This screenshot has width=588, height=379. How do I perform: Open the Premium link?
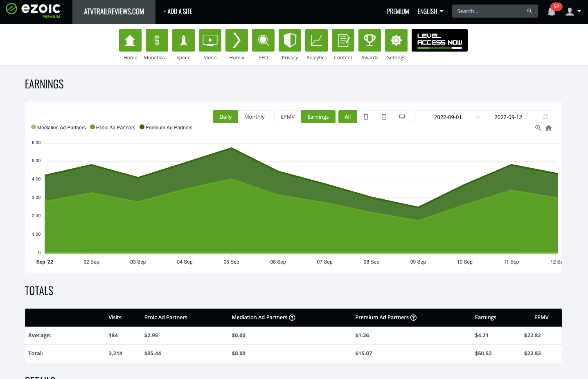point(398,11)
